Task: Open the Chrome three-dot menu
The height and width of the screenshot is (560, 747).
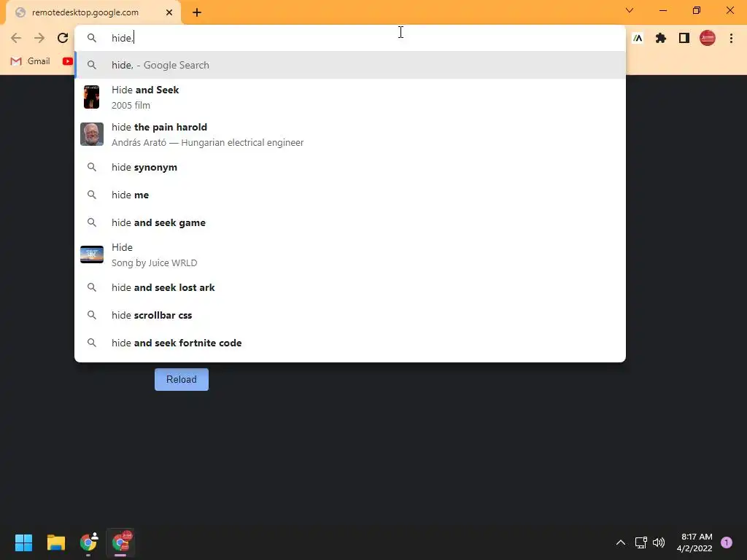Action: [731, 38]
